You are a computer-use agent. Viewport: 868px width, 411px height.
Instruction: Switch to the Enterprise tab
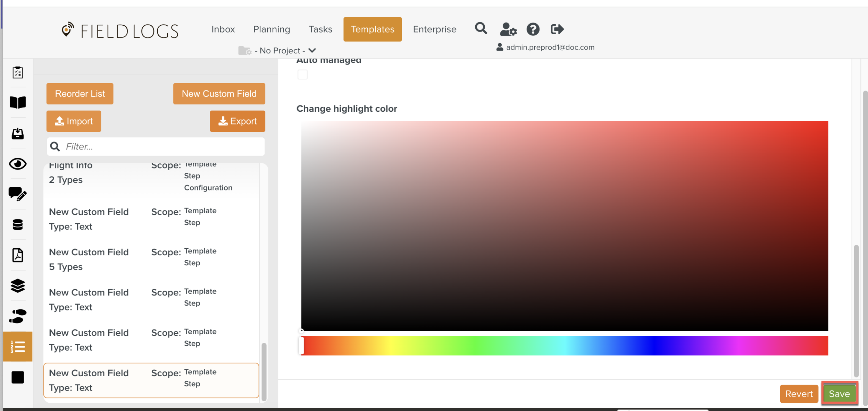pos(434,29)
